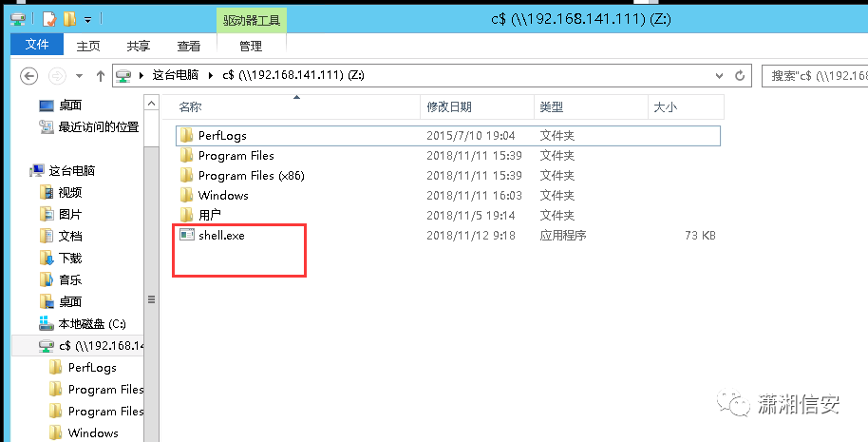Image resolution: width=868 pixels, height=442 pixels.
Task: Expand the chevron after 这台电脑 in breadcrumb
Action: click(x=211, y=75)
